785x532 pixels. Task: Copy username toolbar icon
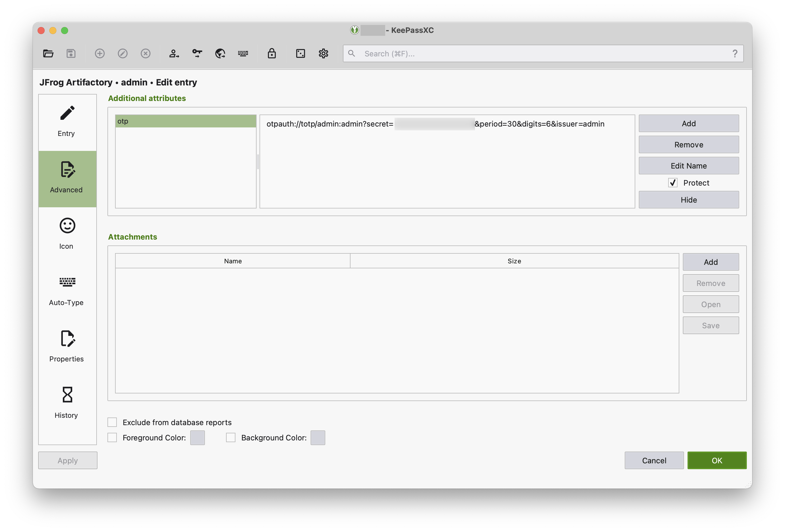pos(174,53)
